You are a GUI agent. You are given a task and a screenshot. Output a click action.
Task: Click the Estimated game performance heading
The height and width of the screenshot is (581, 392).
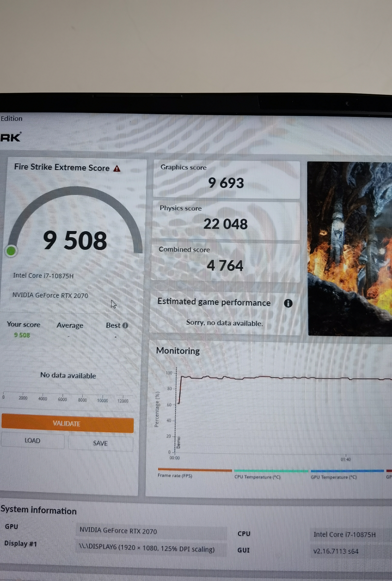pyautogui.click(x=214, y=302)
